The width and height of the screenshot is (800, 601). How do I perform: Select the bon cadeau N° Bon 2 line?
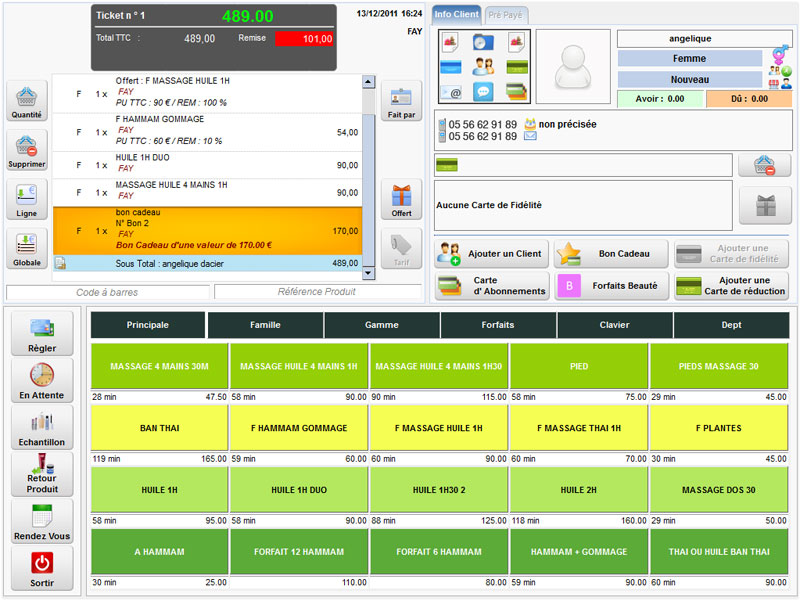[x=207, y=229]
